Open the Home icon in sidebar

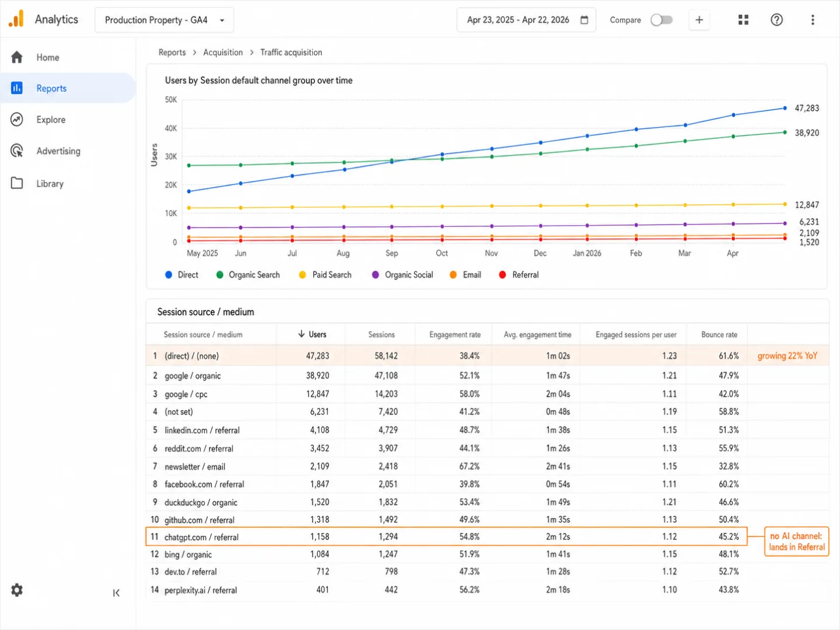(17, 57)
